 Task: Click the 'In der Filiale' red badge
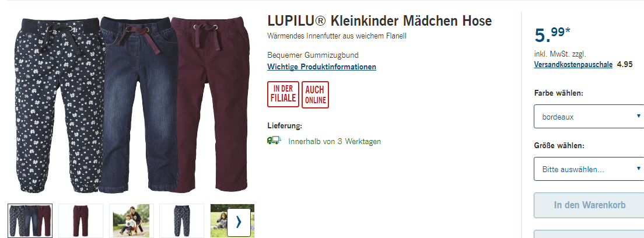[x=283, y=94]
